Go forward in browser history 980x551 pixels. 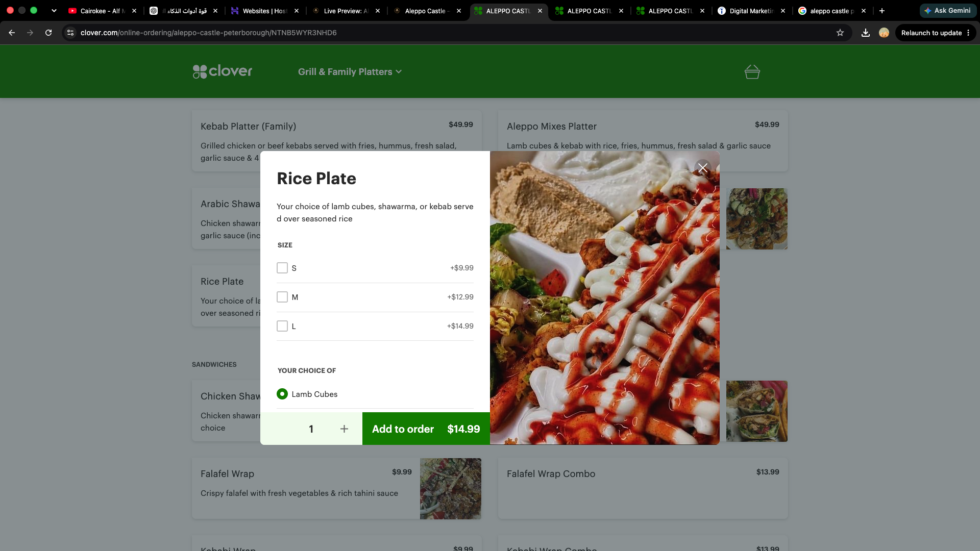(30, 33)
